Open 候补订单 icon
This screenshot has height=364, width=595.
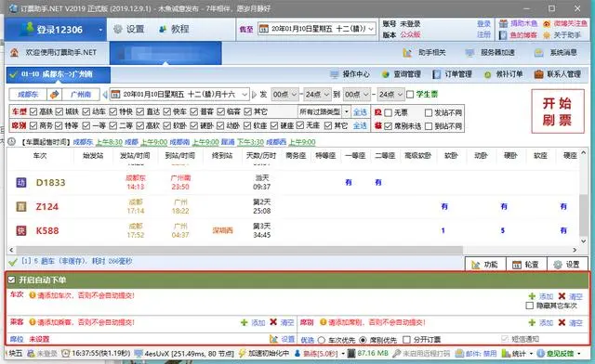[x=488, y=74]
